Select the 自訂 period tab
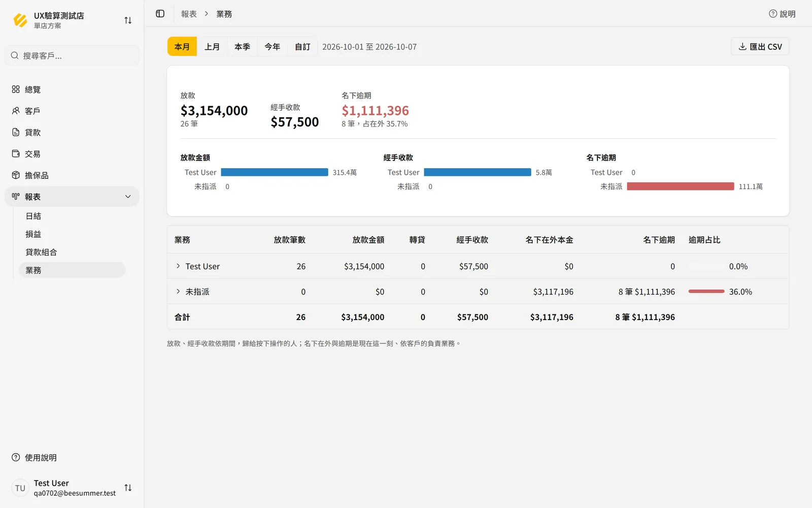 [302, 47]
